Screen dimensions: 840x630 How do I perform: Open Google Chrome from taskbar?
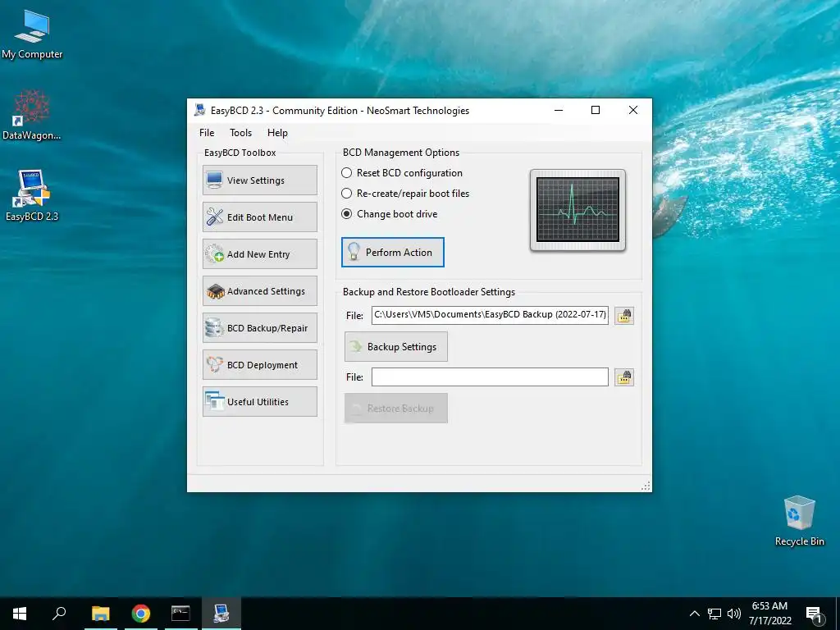click(x=141, y=614)
